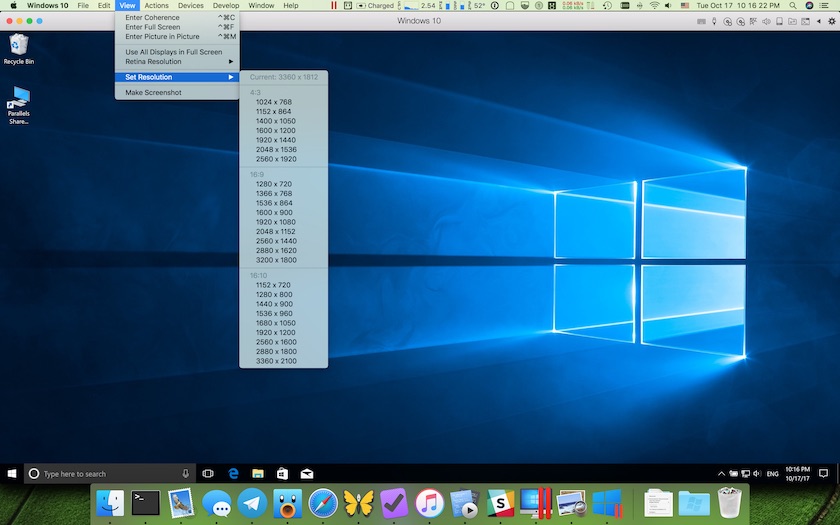Open the Develop menu
Screen dimensions: 840x525
(x=226, y=5)
